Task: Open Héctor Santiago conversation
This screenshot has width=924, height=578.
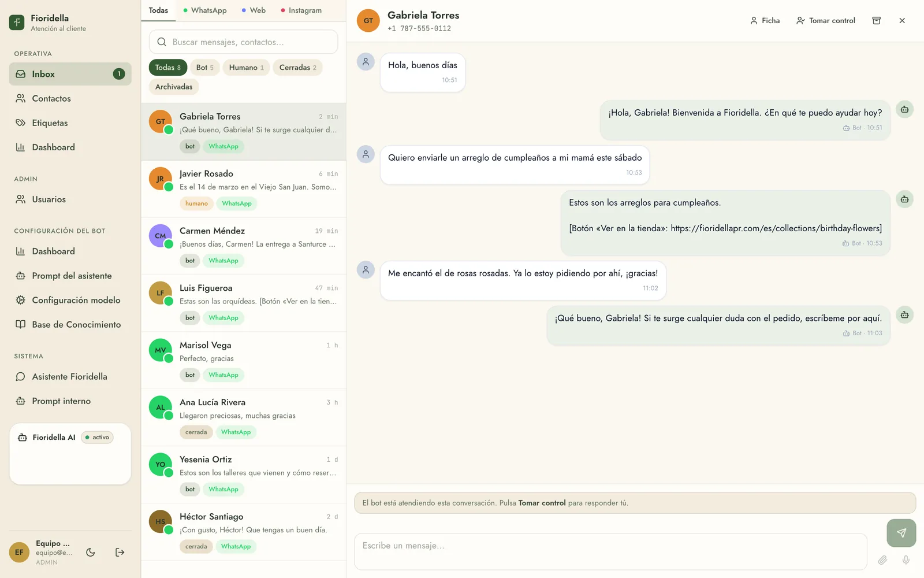Action: tap(244, 532)
